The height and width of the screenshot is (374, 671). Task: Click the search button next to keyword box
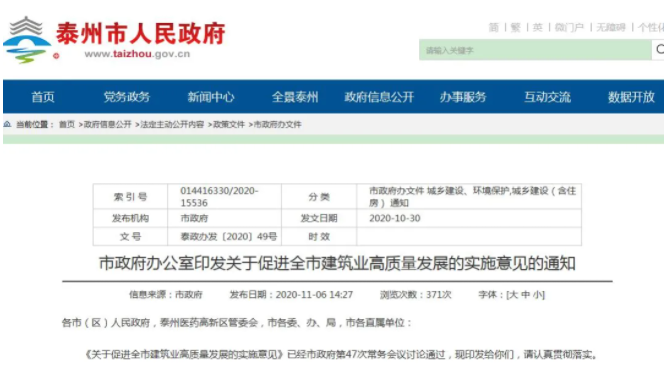pyautogui.click(x=659, y=50)
